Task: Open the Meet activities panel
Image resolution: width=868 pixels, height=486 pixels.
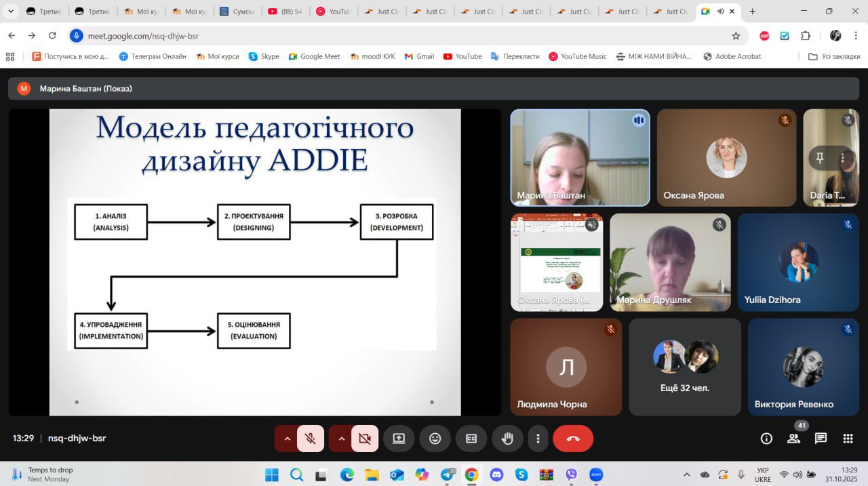Action: [846, 439]
